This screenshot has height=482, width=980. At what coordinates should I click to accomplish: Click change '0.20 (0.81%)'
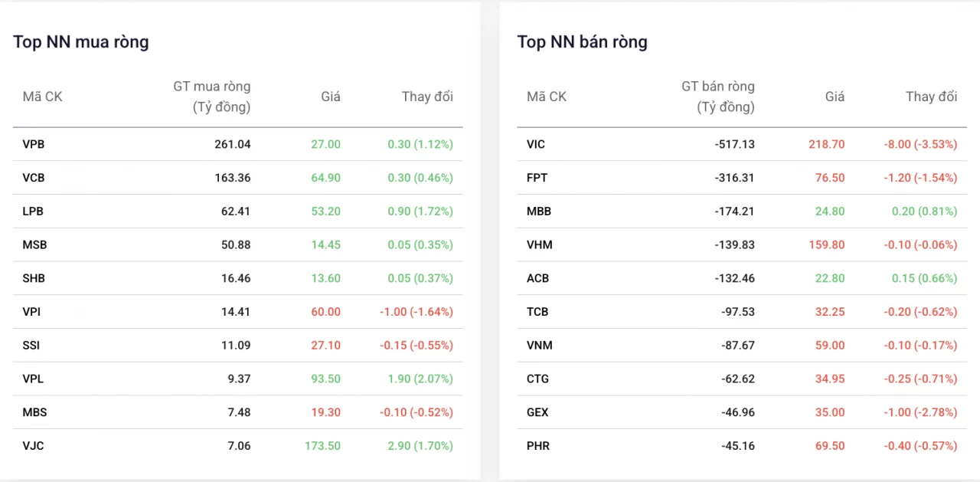[x=925, y=211]
